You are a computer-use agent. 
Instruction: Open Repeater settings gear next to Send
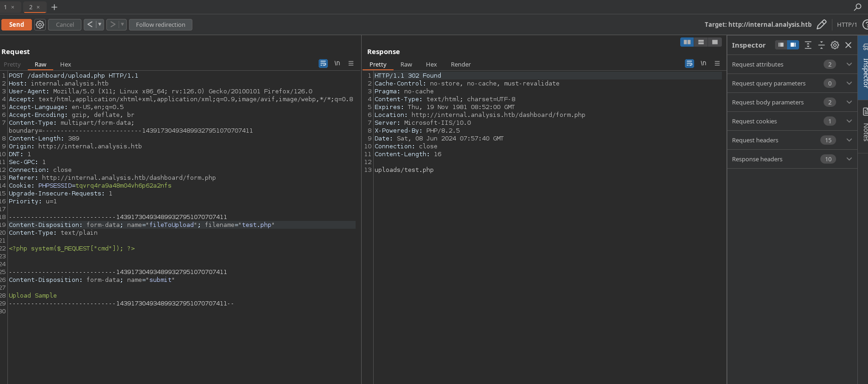[x=40, y=24]
